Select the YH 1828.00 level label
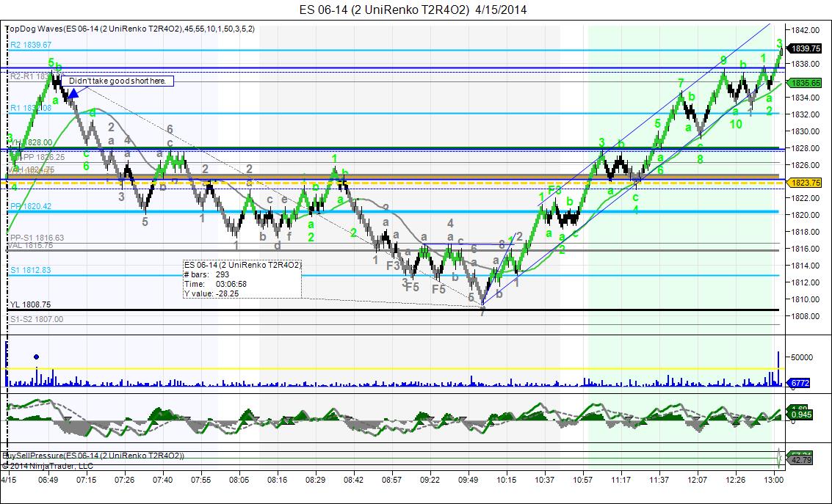The image size is (832, 504). click(33, 142)
